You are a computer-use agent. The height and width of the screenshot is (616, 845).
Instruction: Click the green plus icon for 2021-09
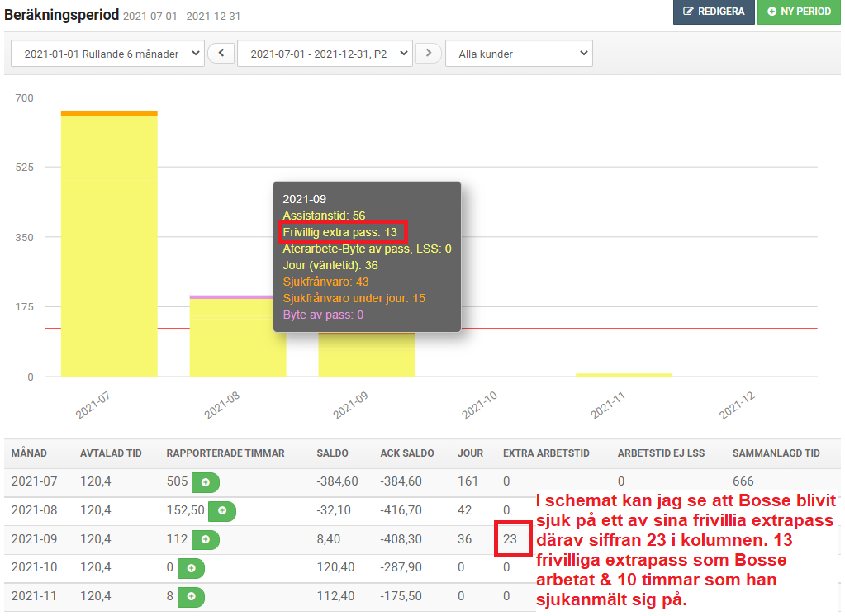(x=206, y=539)
